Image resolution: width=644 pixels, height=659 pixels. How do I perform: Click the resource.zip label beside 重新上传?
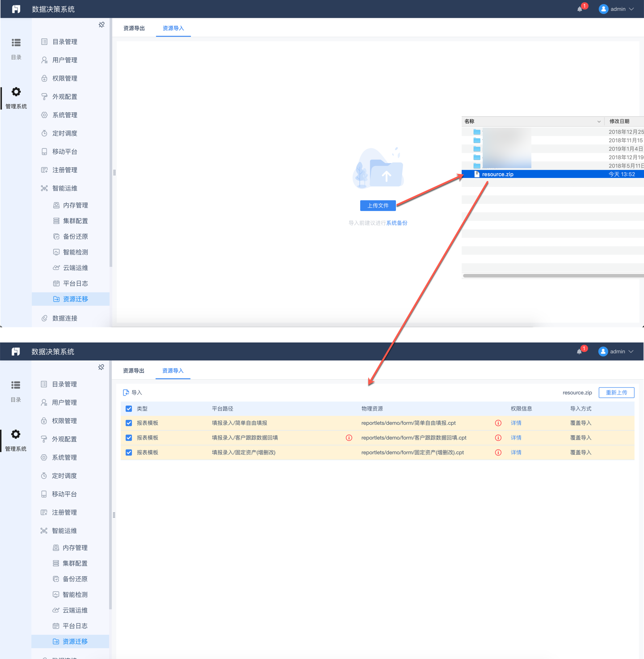pyautogui.click(x=577, y=393)
